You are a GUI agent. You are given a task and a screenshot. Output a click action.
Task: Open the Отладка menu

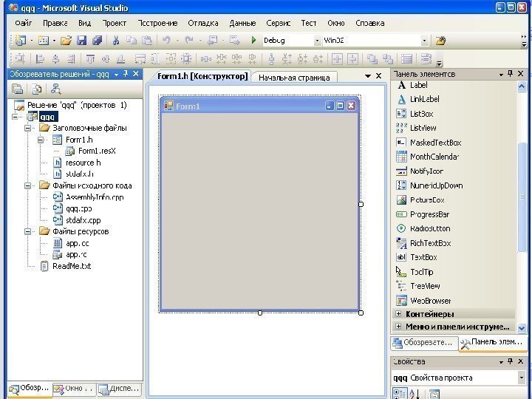[203, 23]
